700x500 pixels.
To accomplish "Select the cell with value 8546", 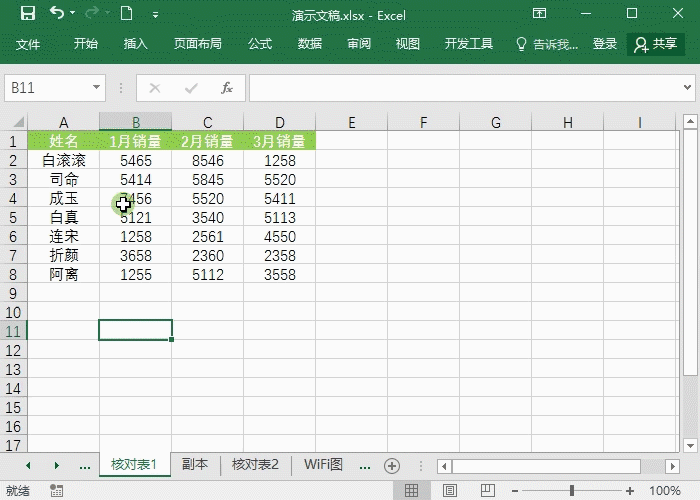I will 208,160.
